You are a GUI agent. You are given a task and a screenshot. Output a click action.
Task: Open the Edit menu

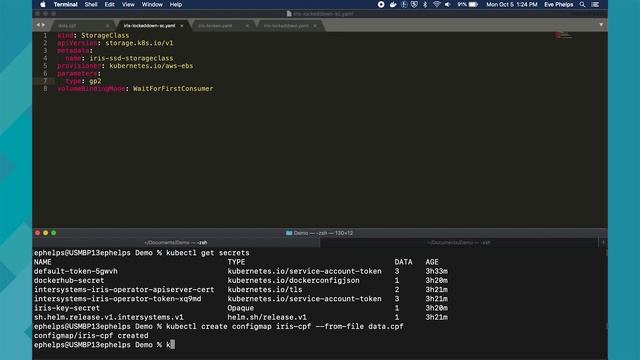109,4
